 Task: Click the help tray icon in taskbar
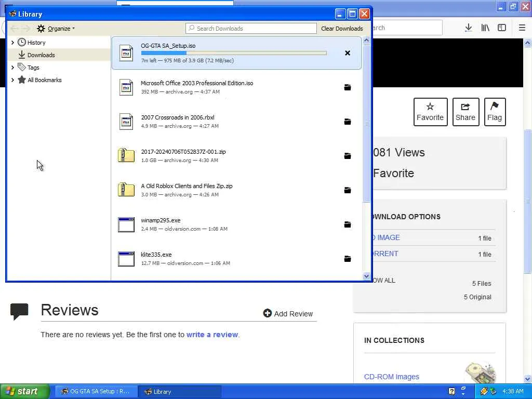pyautogui.click(x=451, y=391)
